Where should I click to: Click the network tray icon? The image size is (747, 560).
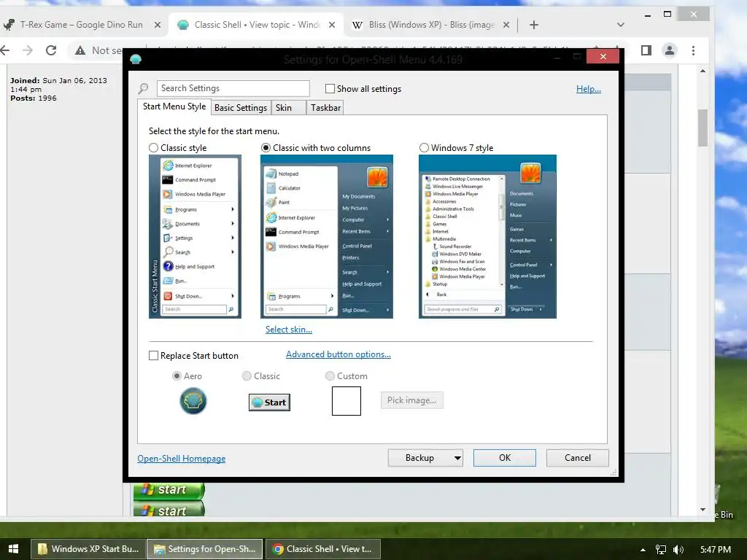(661, 550)
